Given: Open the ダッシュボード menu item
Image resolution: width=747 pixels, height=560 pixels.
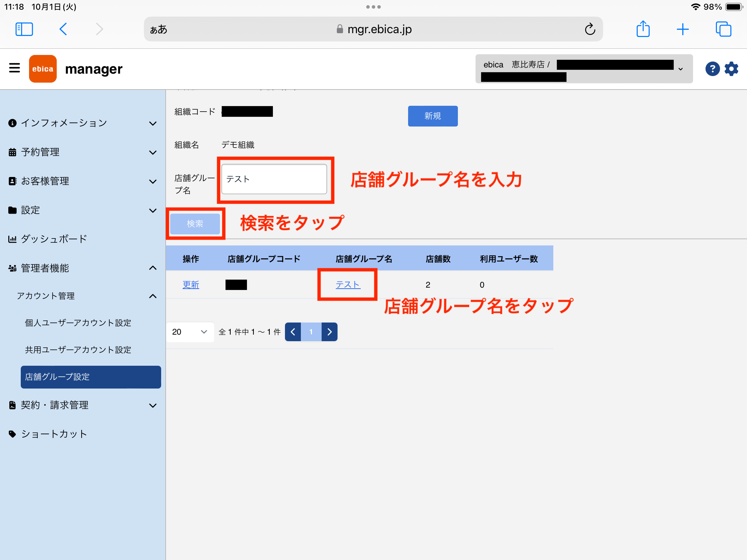Looking at the screenshot, I should coord(83,239).
